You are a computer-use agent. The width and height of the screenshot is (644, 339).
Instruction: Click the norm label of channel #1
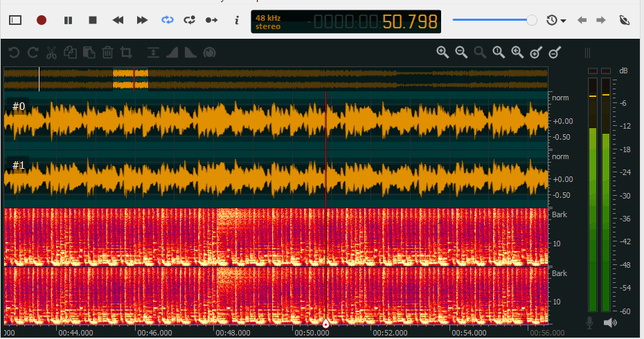tap(560, 156)
